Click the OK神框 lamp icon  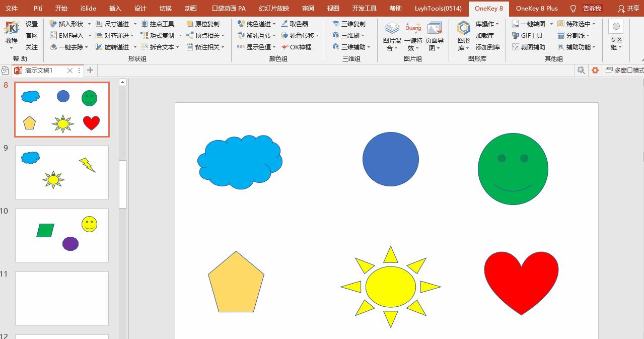284,47
